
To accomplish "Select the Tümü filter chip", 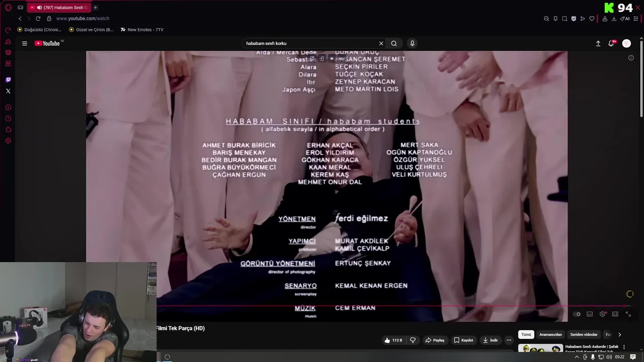I will tap(526, 334).
